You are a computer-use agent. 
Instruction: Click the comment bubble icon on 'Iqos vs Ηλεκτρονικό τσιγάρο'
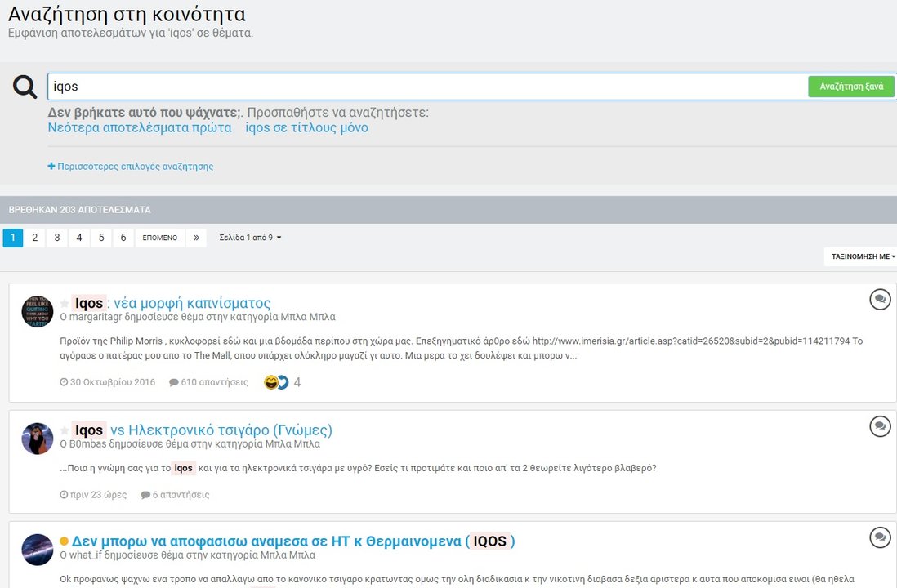point(880,426)
